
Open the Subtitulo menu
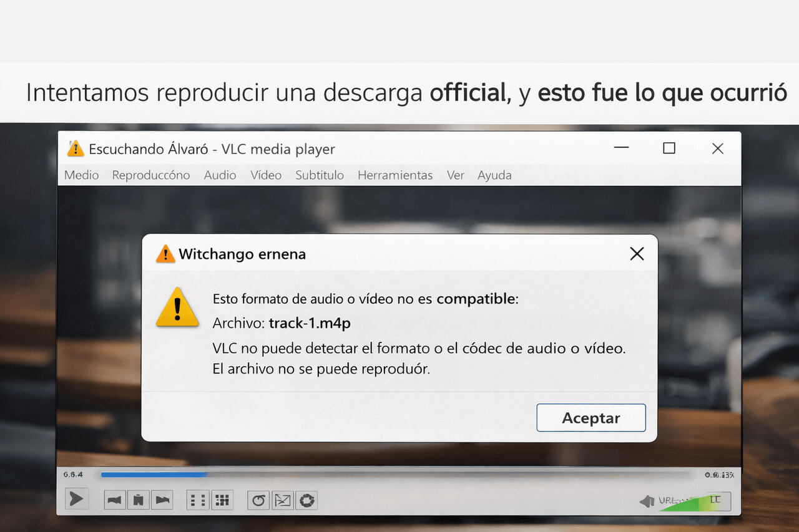(319, 175)
